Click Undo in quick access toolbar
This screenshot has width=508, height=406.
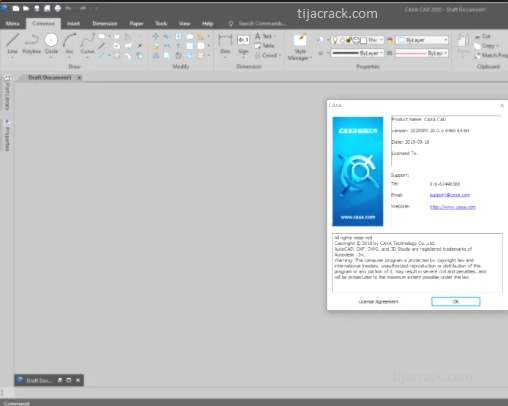(x=68, y=8)
